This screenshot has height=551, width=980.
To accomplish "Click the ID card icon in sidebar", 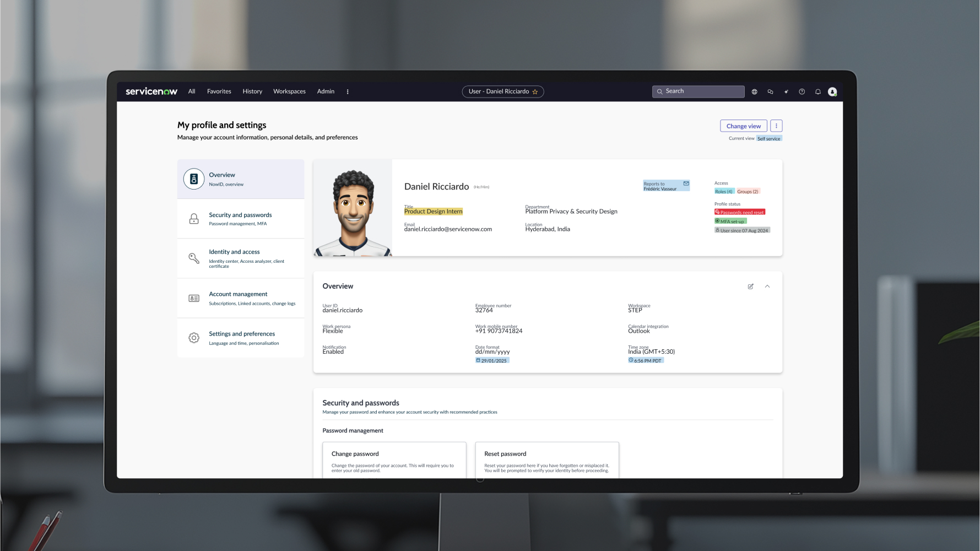I will tap(194, 298).
